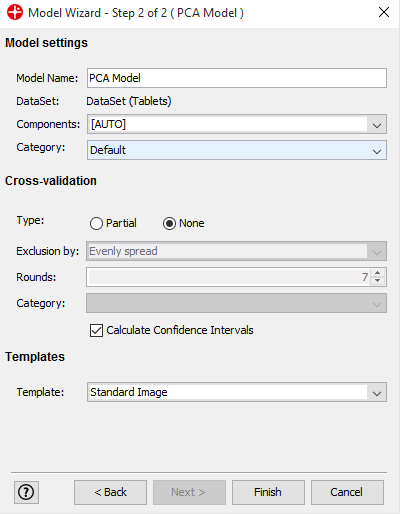
Task: Increase Rounds with the up stepper arrow
Action: pos(377,273)
